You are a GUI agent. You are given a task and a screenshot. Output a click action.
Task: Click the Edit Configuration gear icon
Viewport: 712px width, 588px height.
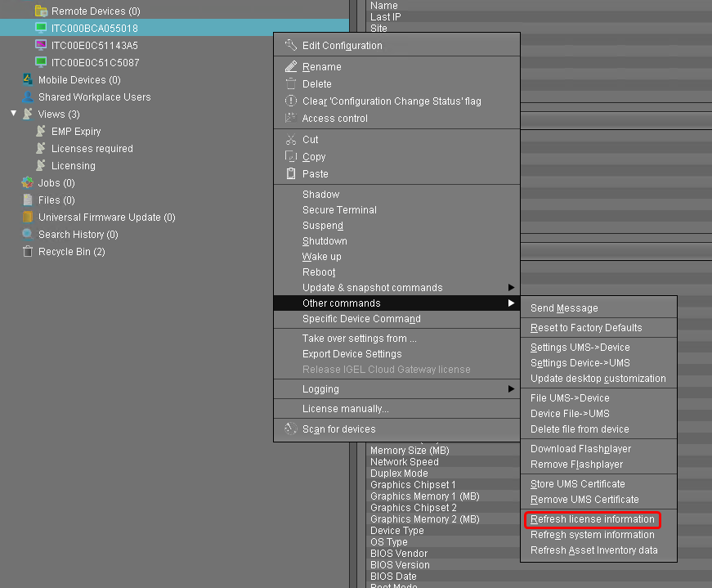click(x=290, y=46)
